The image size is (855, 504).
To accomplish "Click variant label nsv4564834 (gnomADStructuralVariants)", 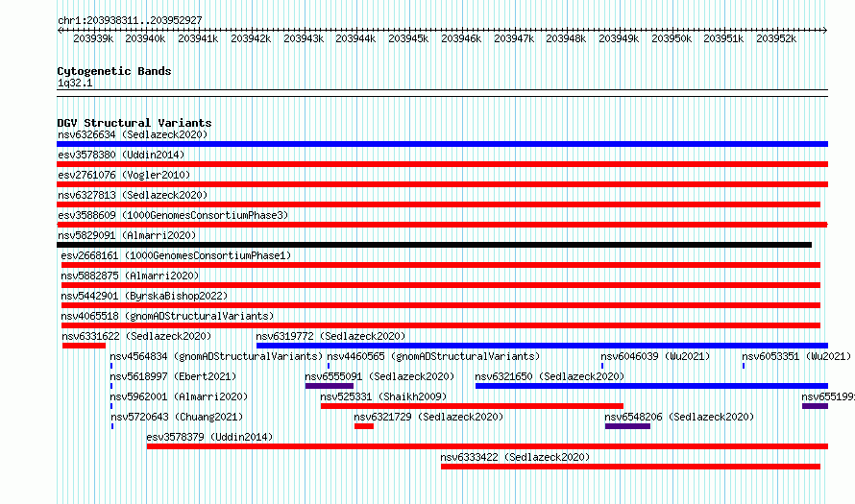I will pyautogui.click(x=216, y=356).
